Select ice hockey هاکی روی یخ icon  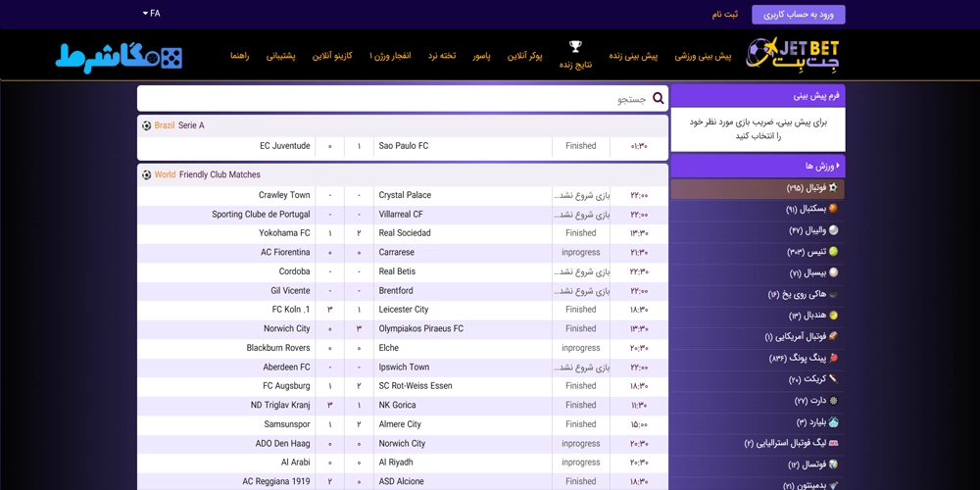coord(832,294)
